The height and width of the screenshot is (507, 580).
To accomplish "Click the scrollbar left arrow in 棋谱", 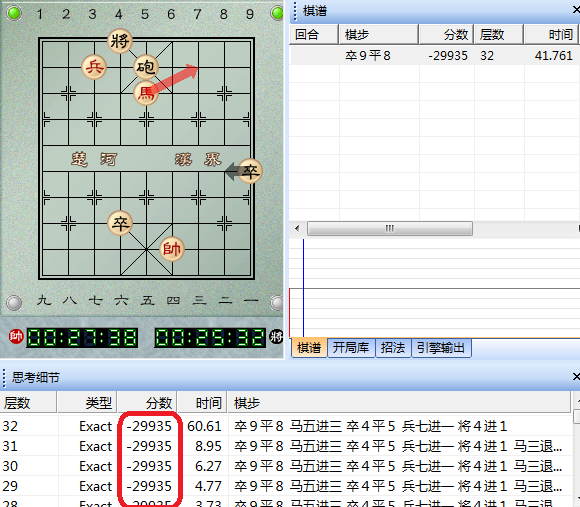I will click(297, 228).
